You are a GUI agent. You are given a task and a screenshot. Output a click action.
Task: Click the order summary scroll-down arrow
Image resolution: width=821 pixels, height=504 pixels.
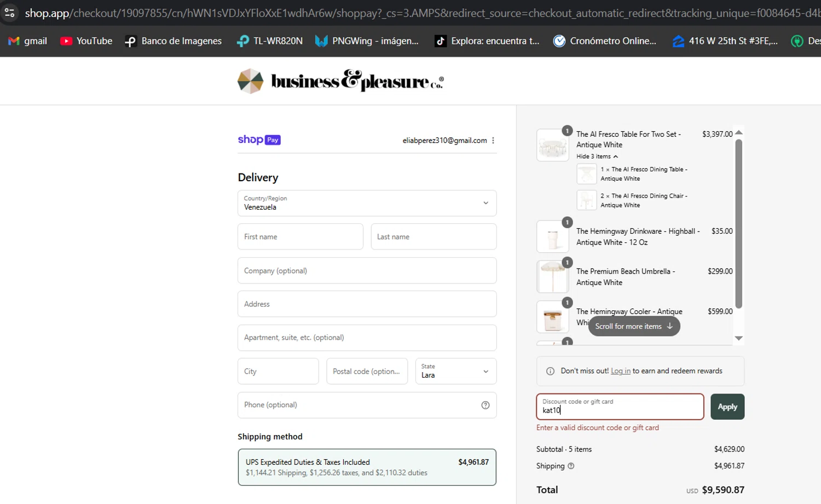pos(738,338)
